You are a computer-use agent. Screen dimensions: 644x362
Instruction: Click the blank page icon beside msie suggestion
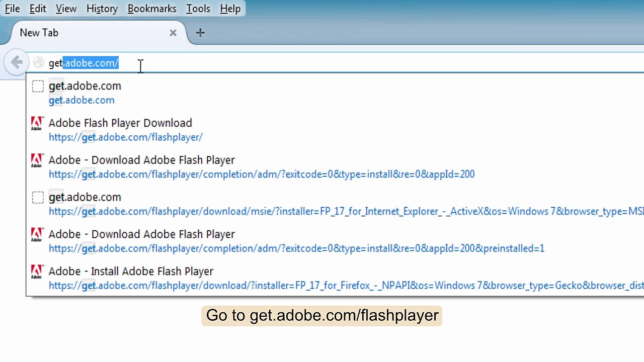[x=38, y=198]
